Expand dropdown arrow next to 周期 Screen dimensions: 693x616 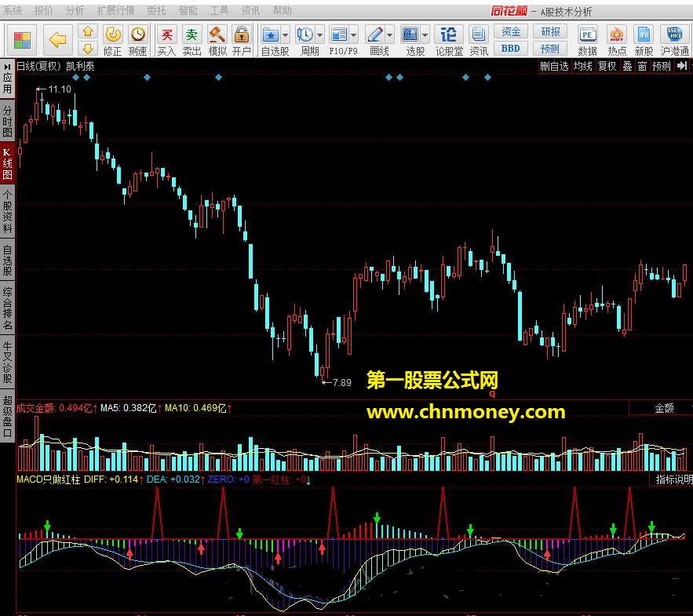coord(319,35)
